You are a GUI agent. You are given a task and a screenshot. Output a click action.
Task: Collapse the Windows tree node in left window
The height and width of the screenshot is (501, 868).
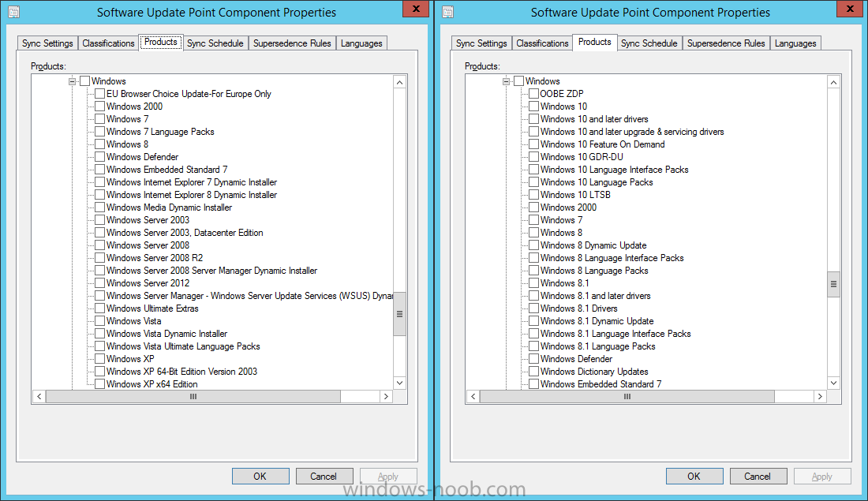[72, 81]
